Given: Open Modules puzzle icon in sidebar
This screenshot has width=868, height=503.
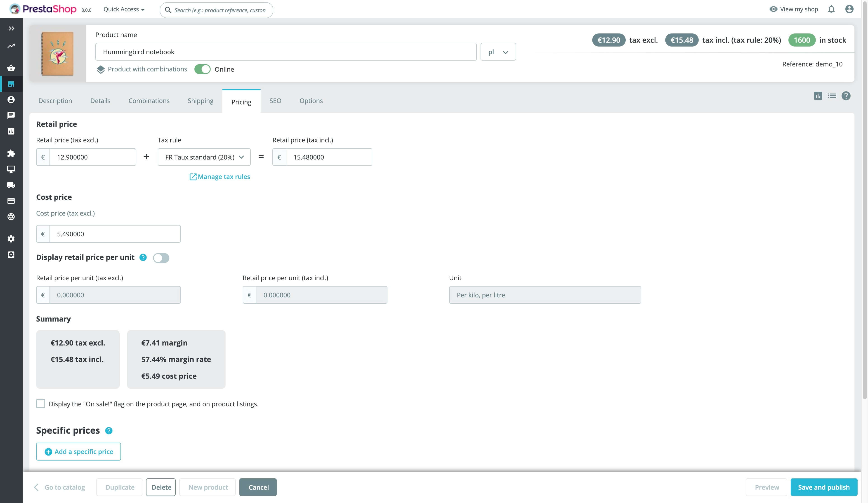Looking at the screenshot, I should [11, 153].
